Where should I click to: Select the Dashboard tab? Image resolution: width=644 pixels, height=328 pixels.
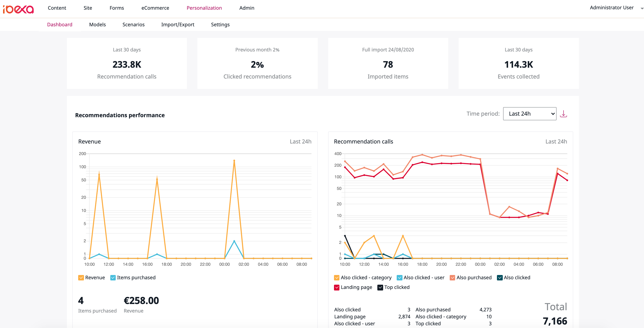click(x=59, y=25)
